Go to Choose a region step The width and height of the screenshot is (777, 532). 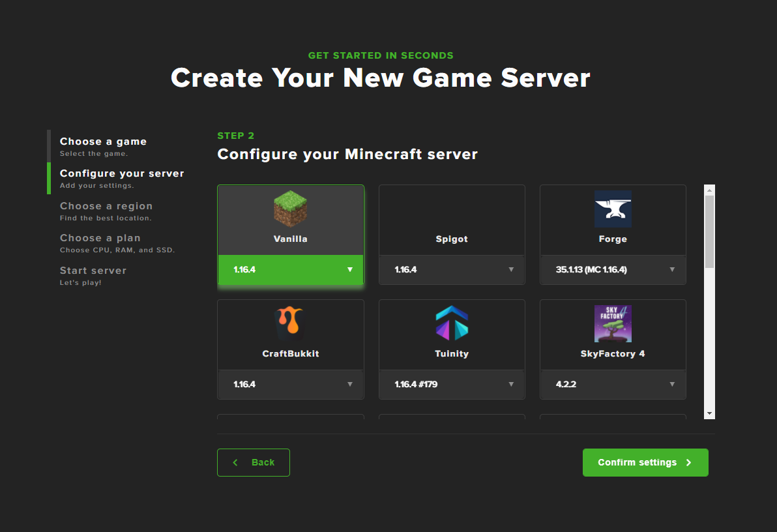pyautogui.click(x=106, y=211)
